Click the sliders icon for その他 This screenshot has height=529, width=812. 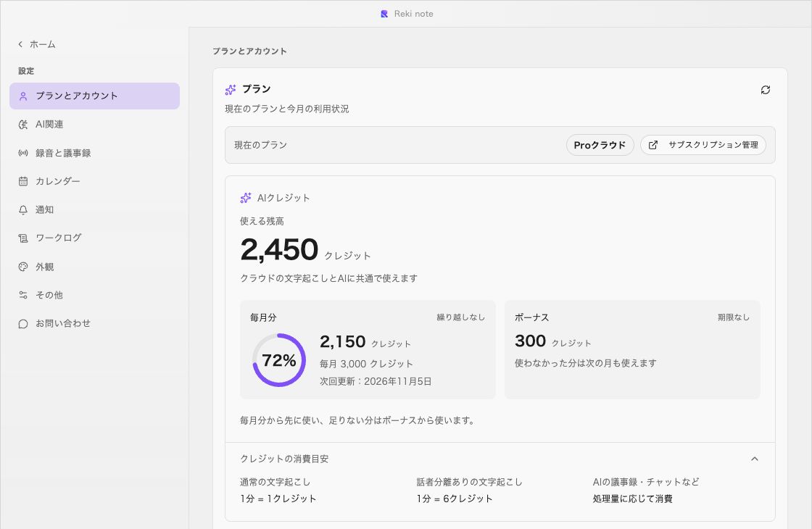(22, 295)
